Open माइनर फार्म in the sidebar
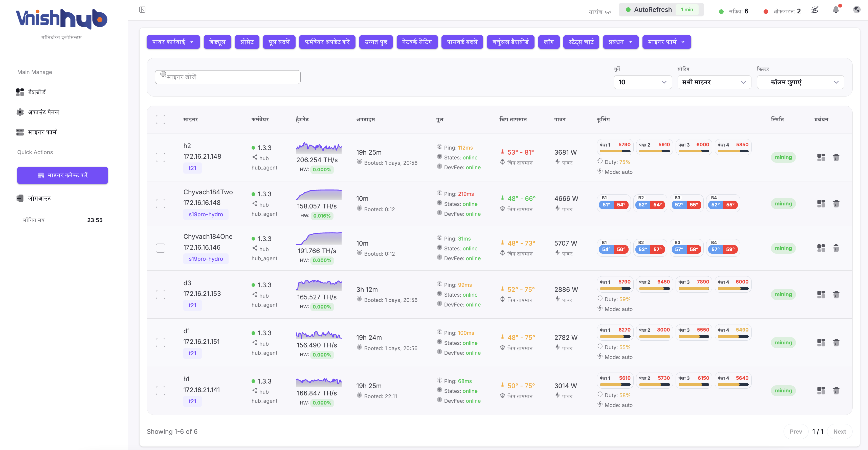Image resolution: width=868 pixels, height=450 pixels. [x=42, y=132]
